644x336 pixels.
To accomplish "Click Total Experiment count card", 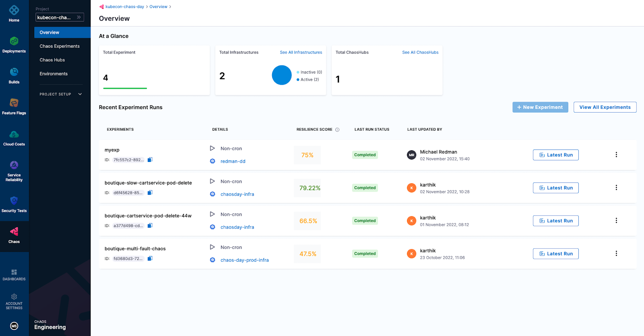I will click(155, 70).
